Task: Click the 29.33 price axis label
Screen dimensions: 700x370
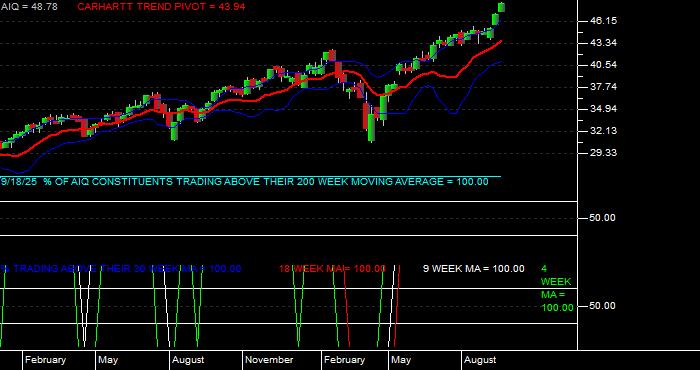Action: tap(604, 153)
